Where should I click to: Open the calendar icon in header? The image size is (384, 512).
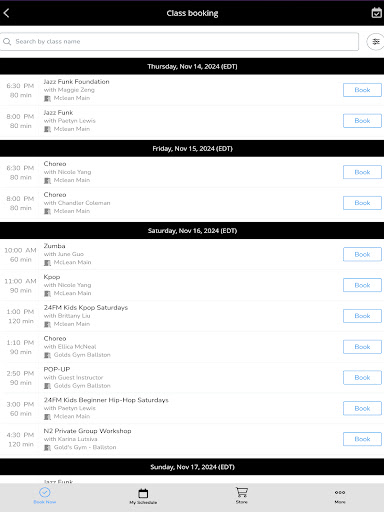[x=376, y=13]
